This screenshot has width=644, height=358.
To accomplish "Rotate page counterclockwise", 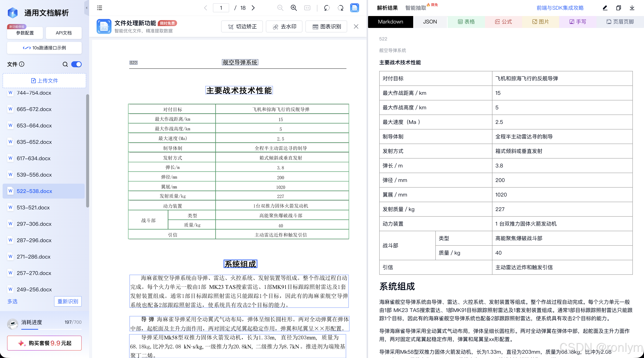I will click(327, 8).
